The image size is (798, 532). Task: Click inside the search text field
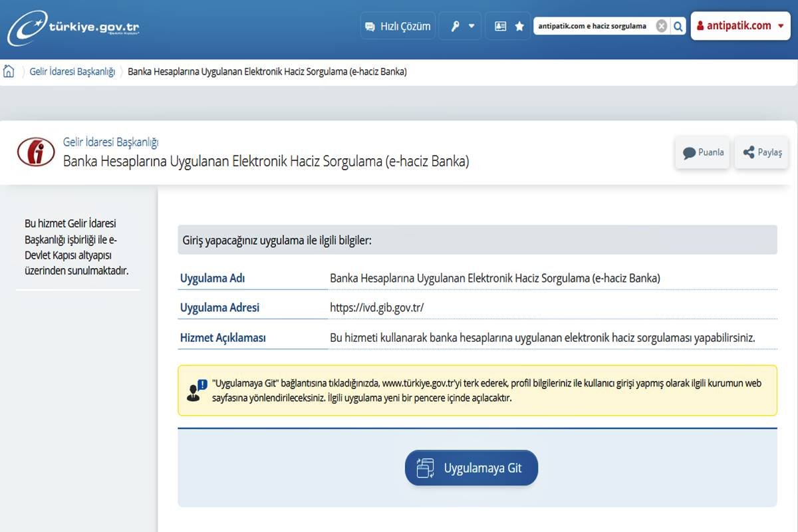pyautogui.click(x=593, y=27)
